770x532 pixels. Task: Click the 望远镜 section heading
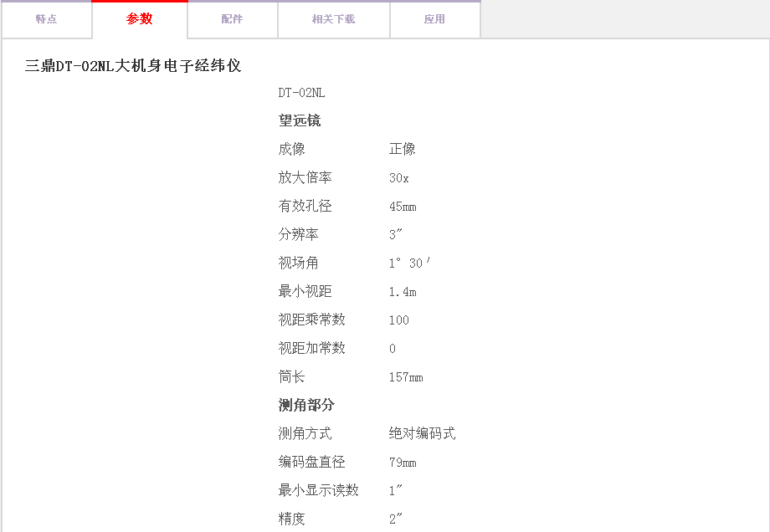click(300, 120)
